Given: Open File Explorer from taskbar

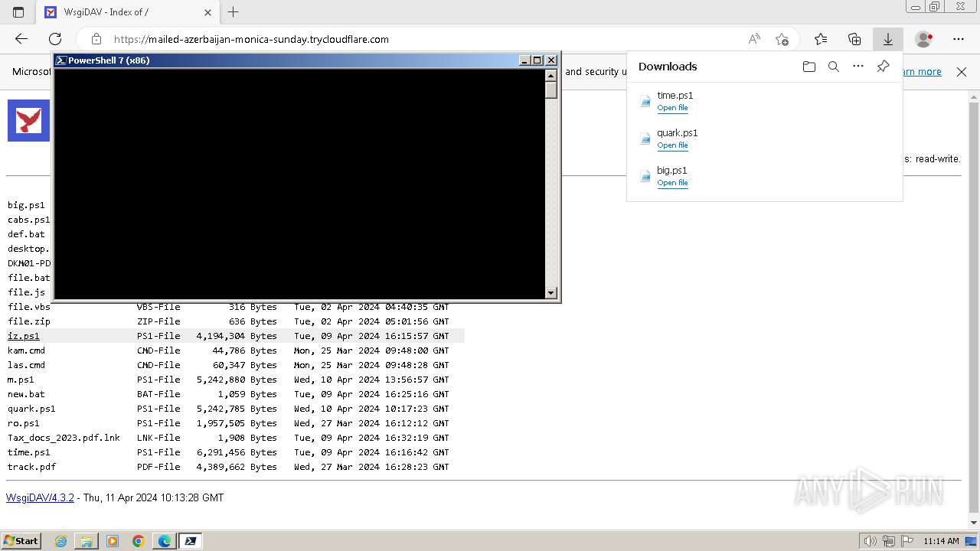Looking at the screenshot, I should (87, 541).
